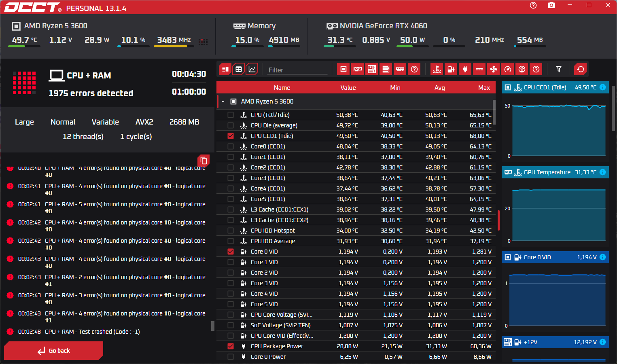The width and height of the screenshot is (617, 364).
Task: Click the +12V graph header
Action: (555, 342)
